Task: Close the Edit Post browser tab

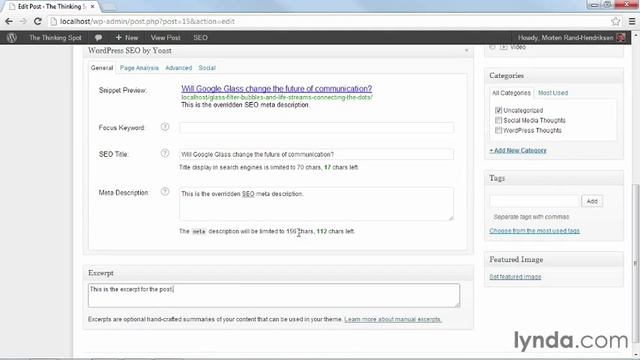Action: pyautogui.click(x=93, y=7)
